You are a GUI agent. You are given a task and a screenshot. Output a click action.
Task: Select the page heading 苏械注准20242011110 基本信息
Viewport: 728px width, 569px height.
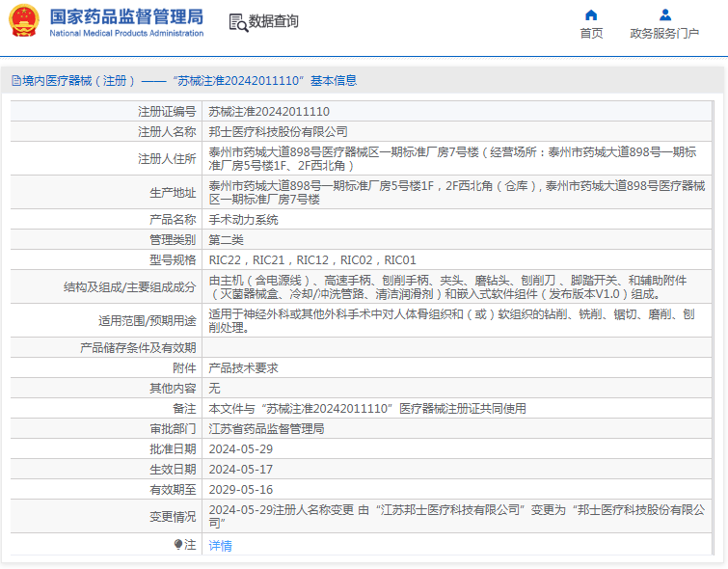pos(264,81)
